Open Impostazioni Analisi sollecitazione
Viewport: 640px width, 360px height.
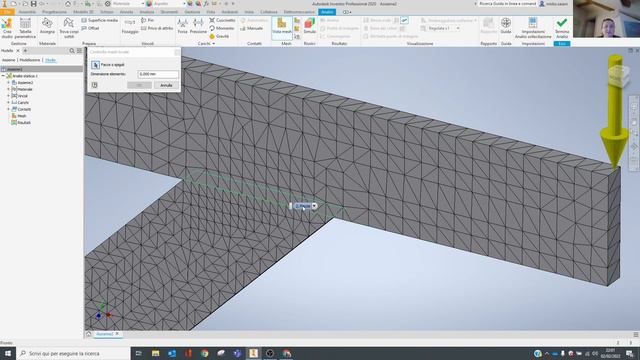tap(533, 28)
